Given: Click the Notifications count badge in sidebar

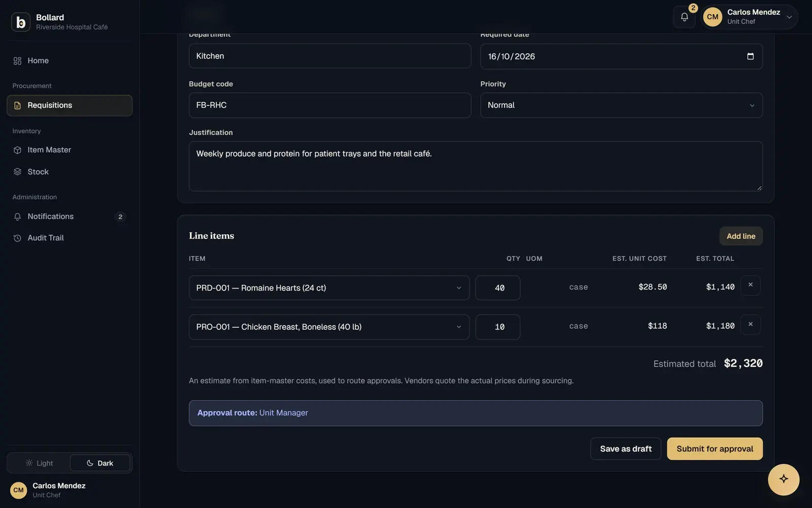Looking at the screenshot, I should [120, 217].
